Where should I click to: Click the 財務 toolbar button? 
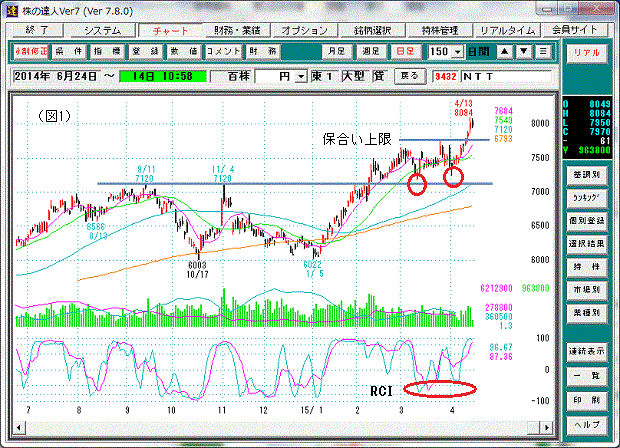[x=263, y=51]
